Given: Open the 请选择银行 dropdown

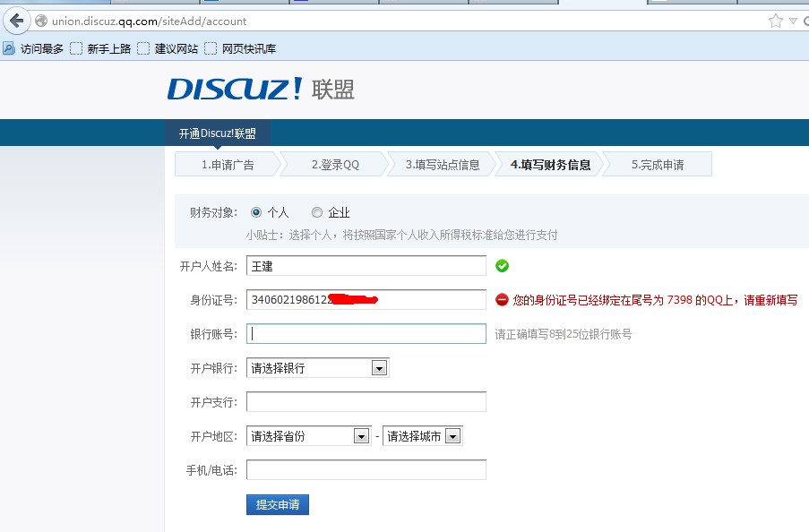Looking at the screenshot, I should pyautogui.click(x=317, y=368).
